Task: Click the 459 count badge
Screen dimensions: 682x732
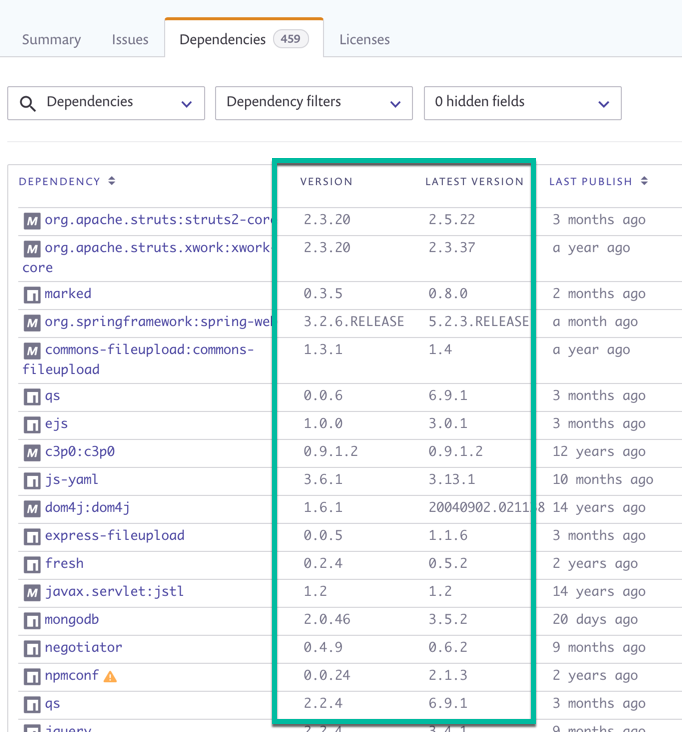Action: click(x=290, y=39)
